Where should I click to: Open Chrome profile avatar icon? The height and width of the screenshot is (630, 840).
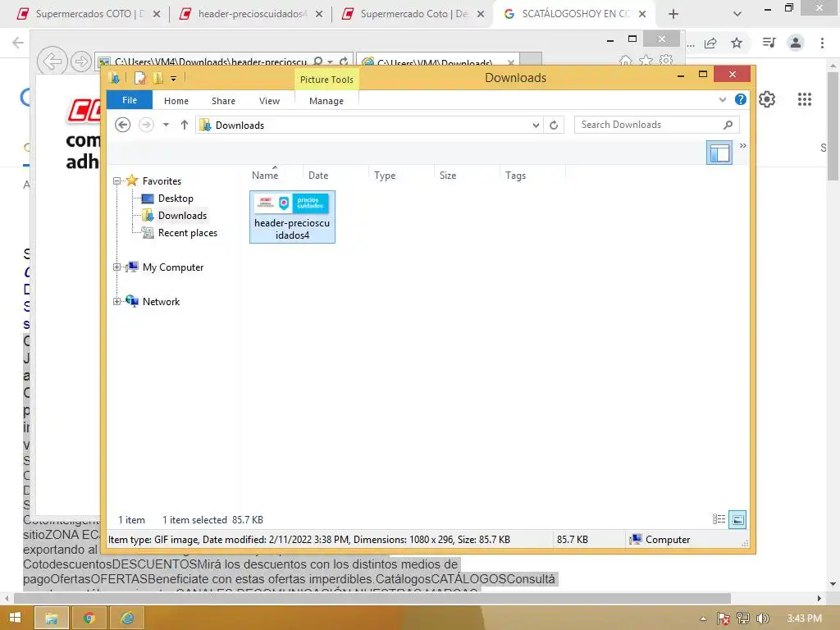[x=796, y=43]
